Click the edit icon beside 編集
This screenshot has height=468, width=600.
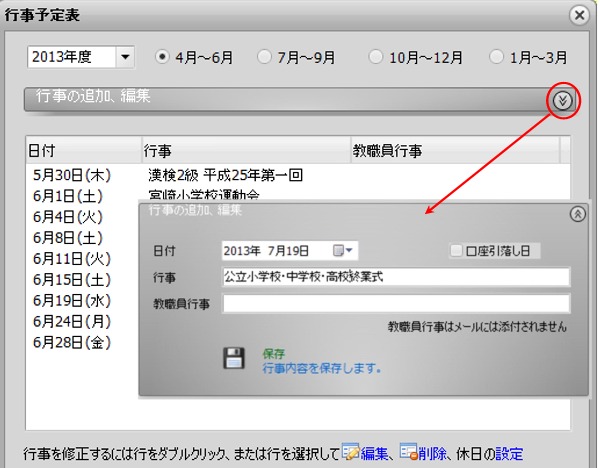[351, 453]
